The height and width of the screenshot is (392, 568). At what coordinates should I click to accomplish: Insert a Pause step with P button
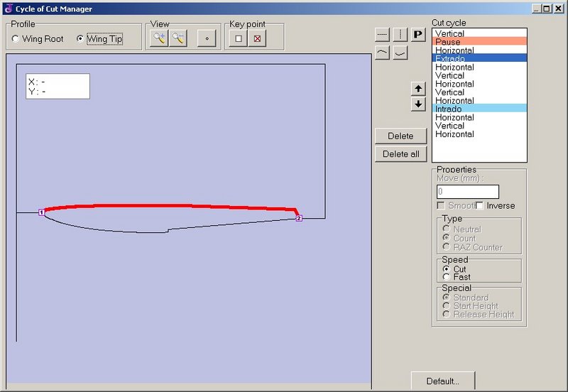418,34
